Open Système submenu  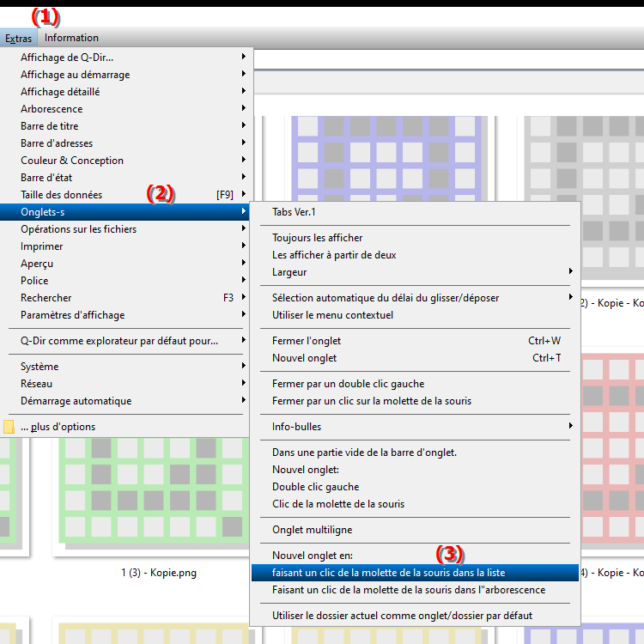(x=126, y=367)
